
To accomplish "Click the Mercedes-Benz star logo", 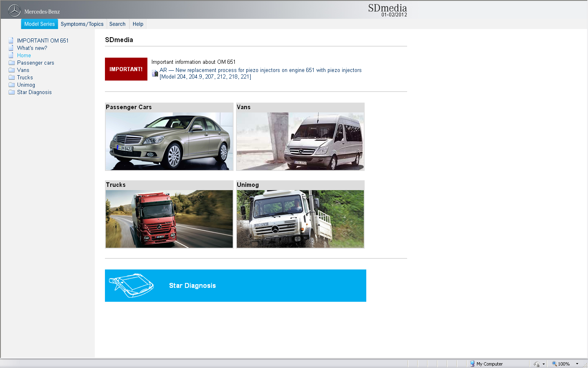I will coord(15,11).
